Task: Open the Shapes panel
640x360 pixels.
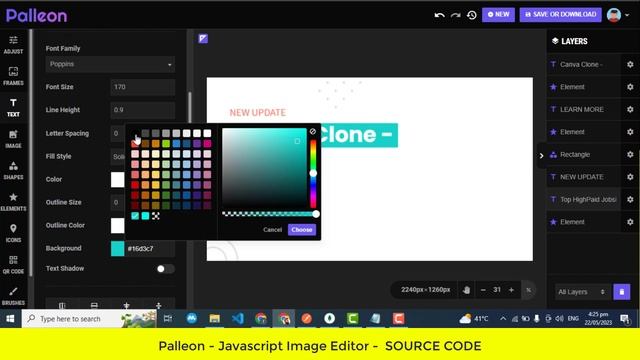Action: (x=13, y=170)
